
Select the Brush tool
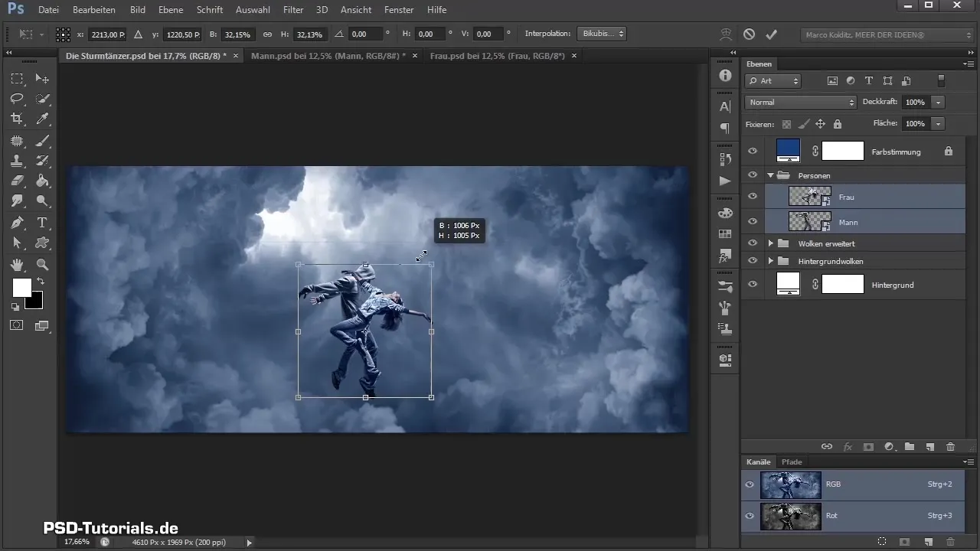click(43, 141)
